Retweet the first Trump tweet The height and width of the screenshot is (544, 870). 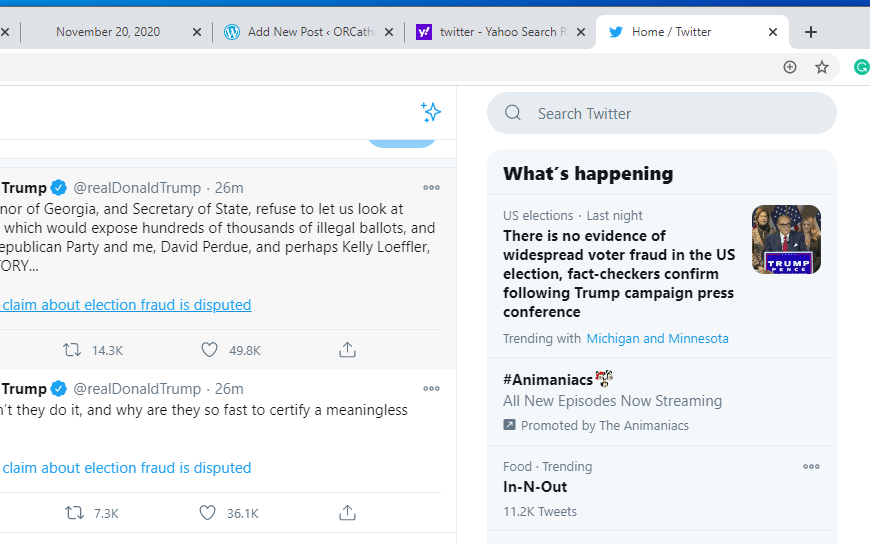(73, 350)
